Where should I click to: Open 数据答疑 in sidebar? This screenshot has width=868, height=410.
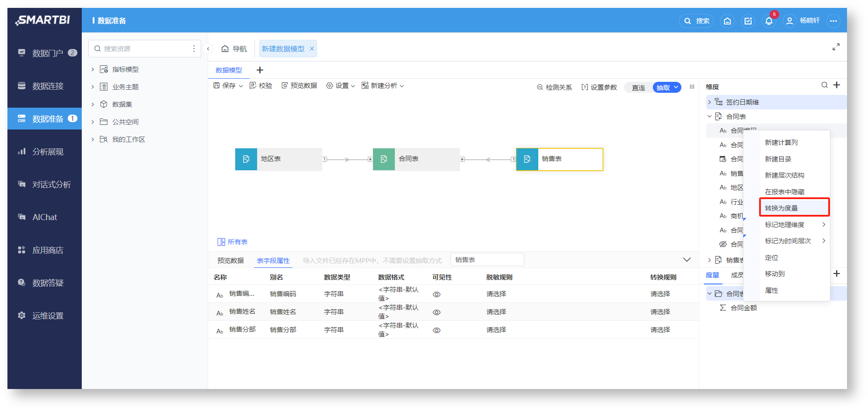pos(45,283)
